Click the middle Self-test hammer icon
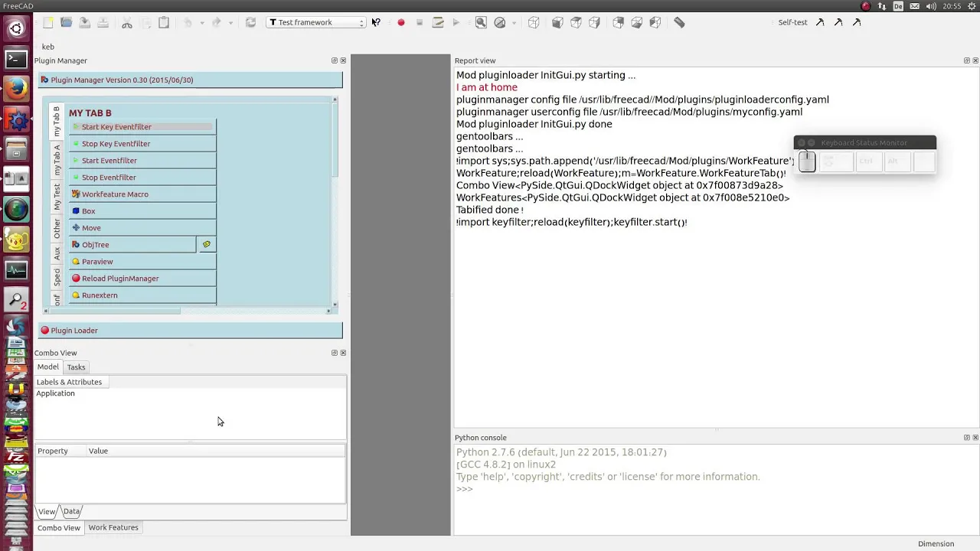This screenshot has width=980, height=551. point(838,22)
